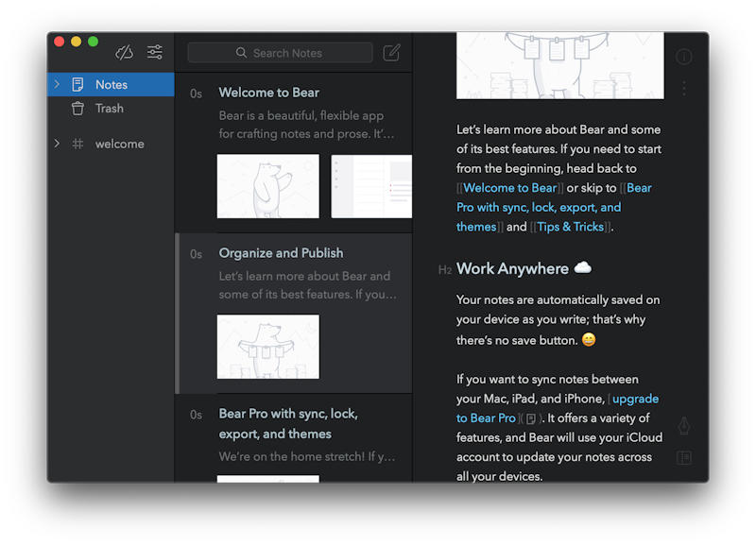This screenshot has height=545, width=756.
Task: Click the Notes document icon in sidebar
Action: point(77,84)
